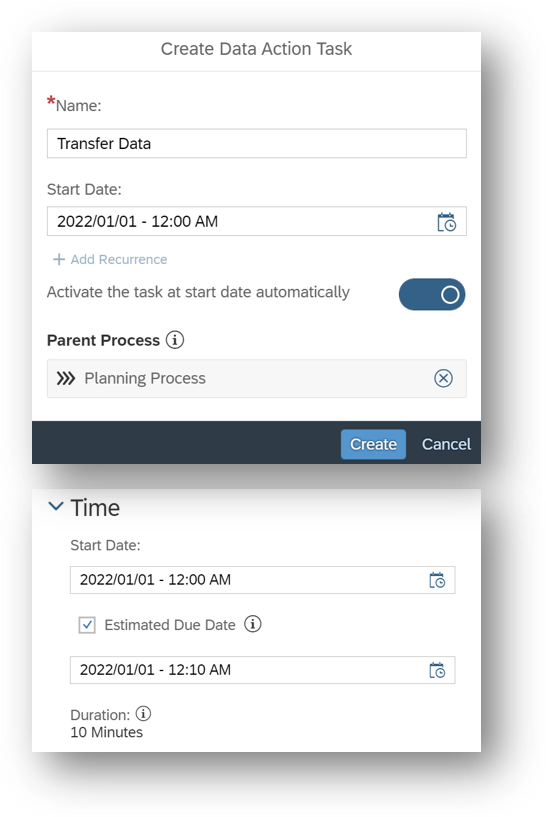Cancel the data action task dialog
546x817 pixels.
point(446,444)
